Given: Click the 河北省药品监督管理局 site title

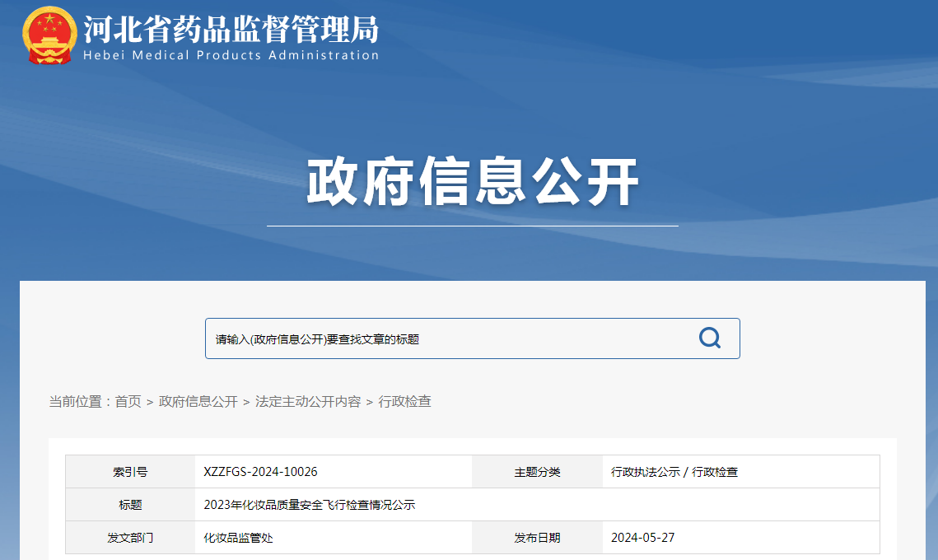Looking at the screenshot, I should pyautogui.click(x=231, y=29).
